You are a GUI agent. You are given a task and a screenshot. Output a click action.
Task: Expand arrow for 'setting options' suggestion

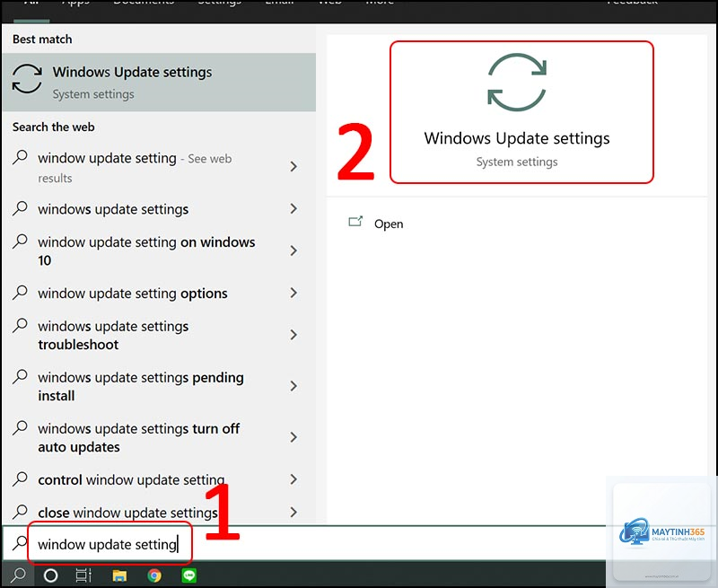[x=294, y=293]
